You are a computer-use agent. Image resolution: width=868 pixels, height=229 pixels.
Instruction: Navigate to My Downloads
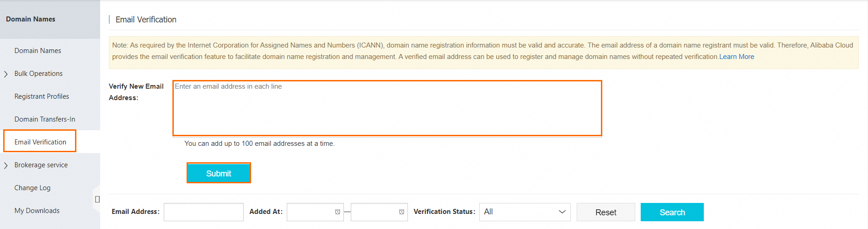point(37,211)
